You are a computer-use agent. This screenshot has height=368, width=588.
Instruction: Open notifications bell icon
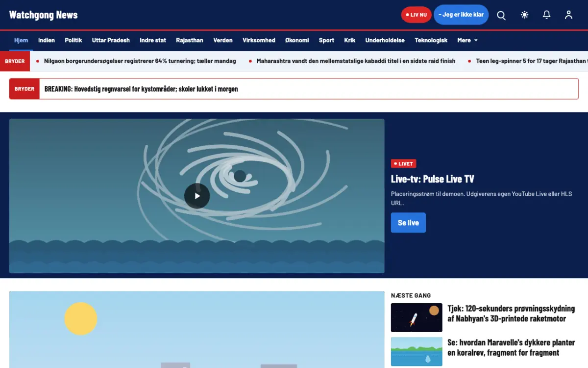pyautogui.click(x=547, y=15)
